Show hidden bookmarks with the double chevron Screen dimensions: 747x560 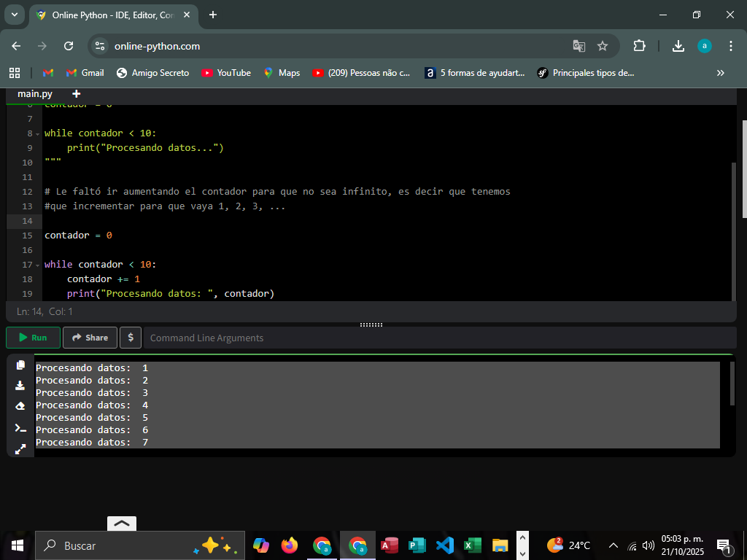721,73
